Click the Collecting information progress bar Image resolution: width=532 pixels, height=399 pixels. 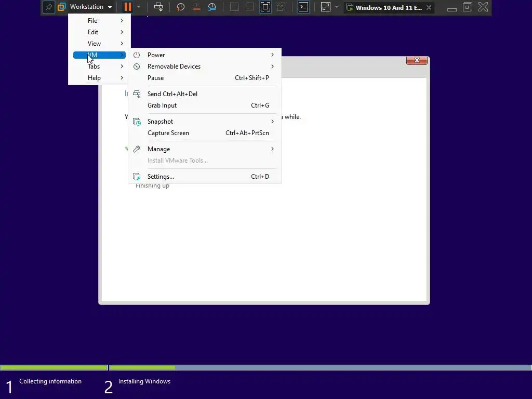[54, 367]
